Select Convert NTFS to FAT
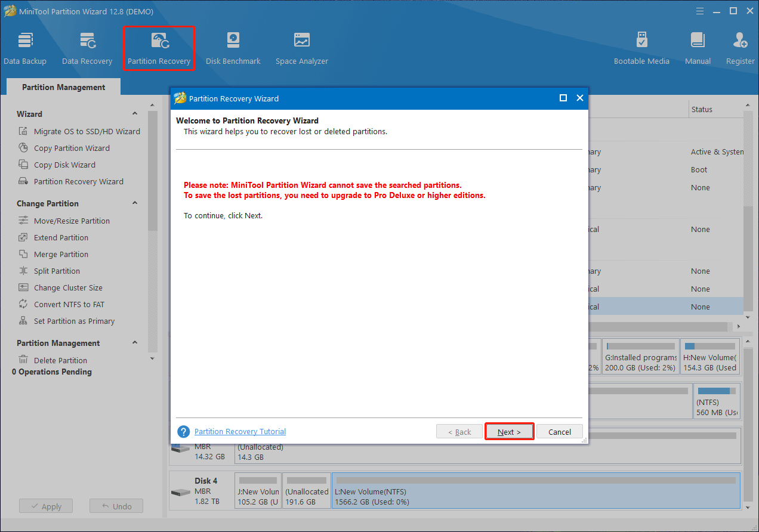Image resolution: width=759 pixels, height=532 pixels. tap(61, 304)
